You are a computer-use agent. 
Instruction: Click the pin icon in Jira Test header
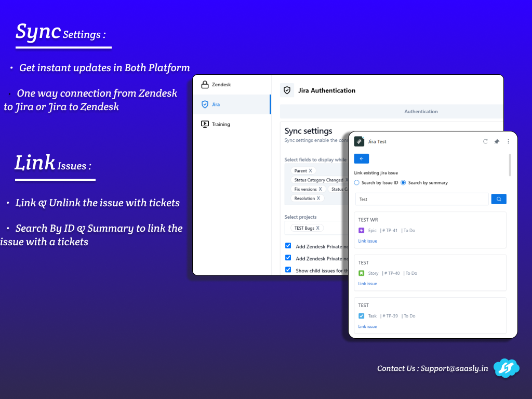497,141
